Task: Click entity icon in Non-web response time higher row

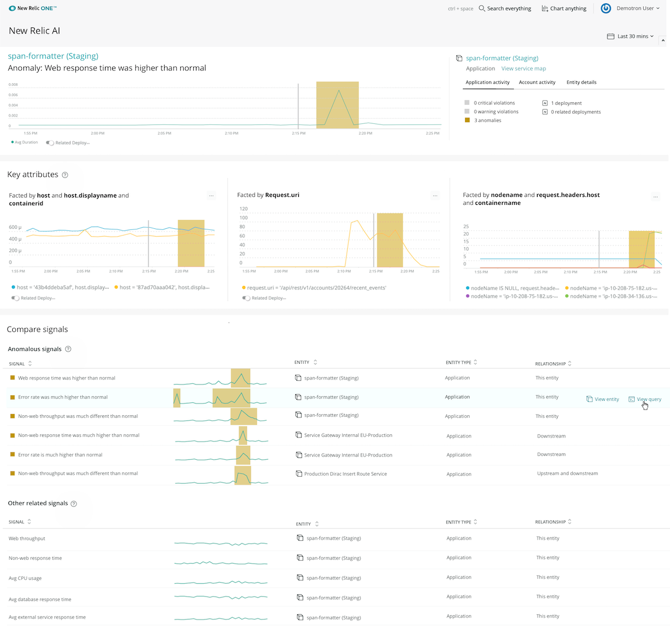Action: tap(298, 435)
